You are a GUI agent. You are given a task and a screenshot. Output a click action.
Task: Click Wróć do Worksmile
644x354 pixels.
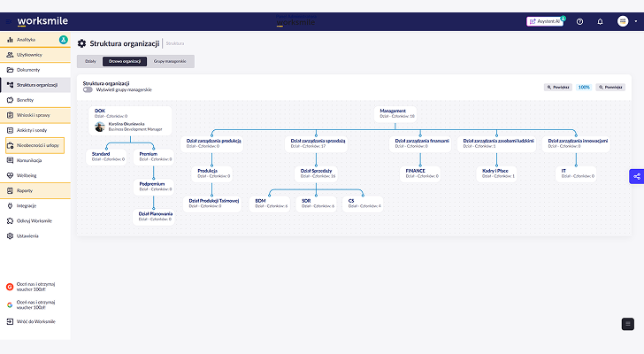[31, 321]
